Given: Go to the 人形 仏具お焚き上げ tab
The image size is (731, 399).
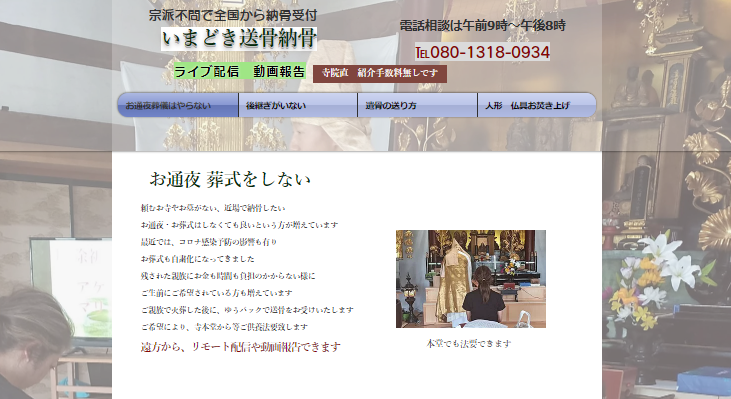Looking at the screenshot, I should (537, 105).
